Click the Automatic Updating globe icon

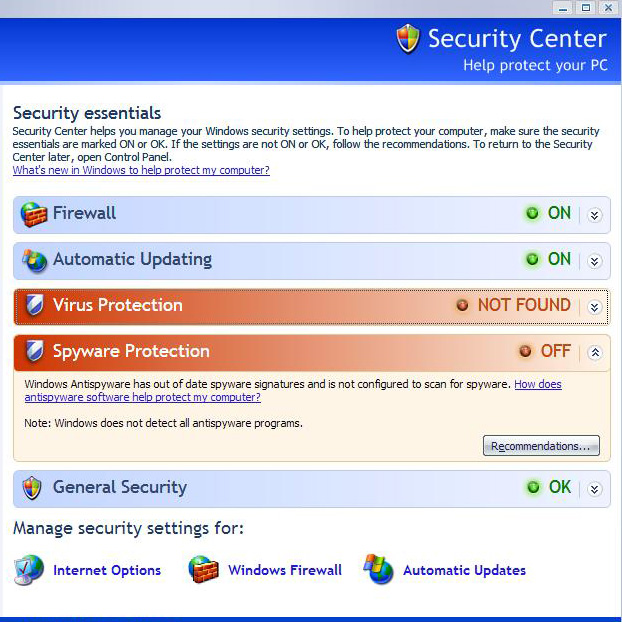(35, 261)
